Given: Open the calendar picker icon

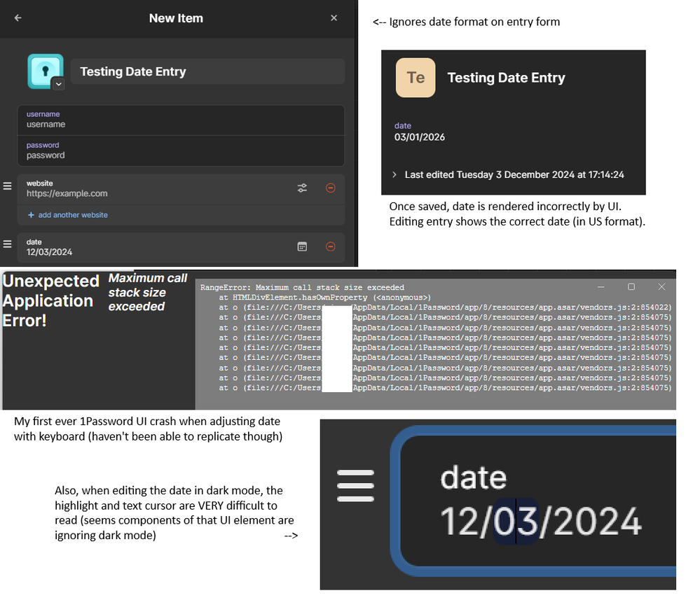Looking at the screenshot, I should click(x=302, y=246).
